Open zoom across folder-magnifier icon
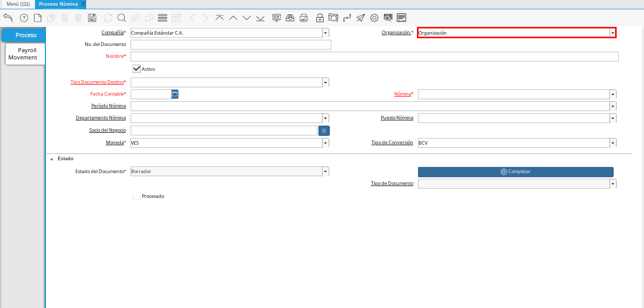Screen dimensions: 644x308 click(x=333, y=18)
